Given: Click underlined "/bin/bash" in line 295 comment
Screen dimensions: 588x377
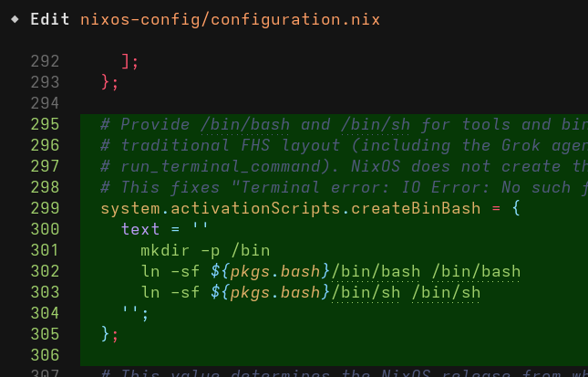Looking at the screenshot, I should 245,125.
